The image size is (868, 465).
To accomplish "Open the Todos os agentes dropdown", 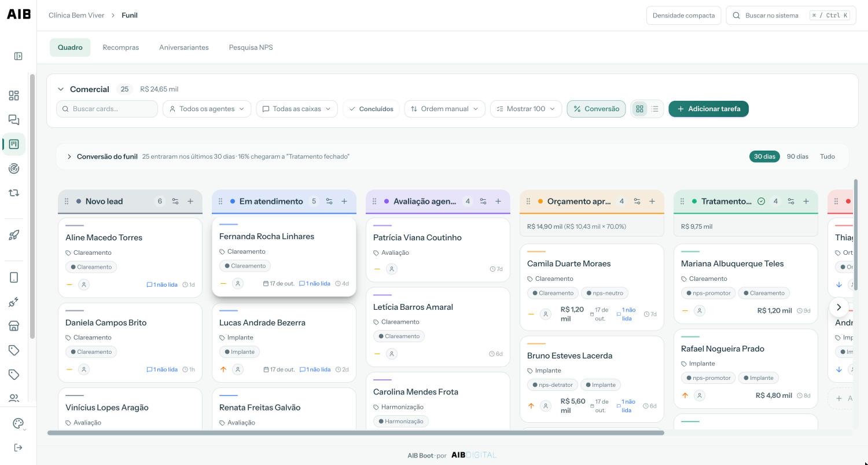I will (x=207, y=109).
